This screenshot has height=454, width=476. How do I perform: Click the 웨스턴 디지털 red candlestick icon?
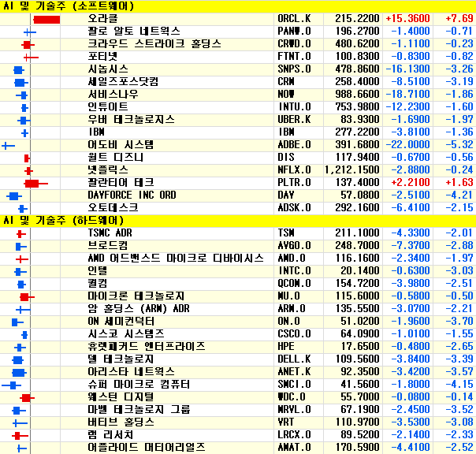click(x=27, y=398)
